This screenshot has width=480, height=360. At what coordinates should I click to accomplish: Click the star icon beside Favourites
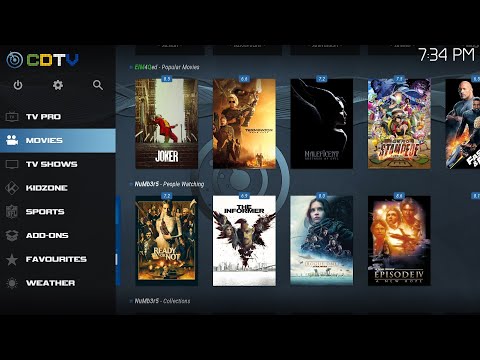(12, 259)
